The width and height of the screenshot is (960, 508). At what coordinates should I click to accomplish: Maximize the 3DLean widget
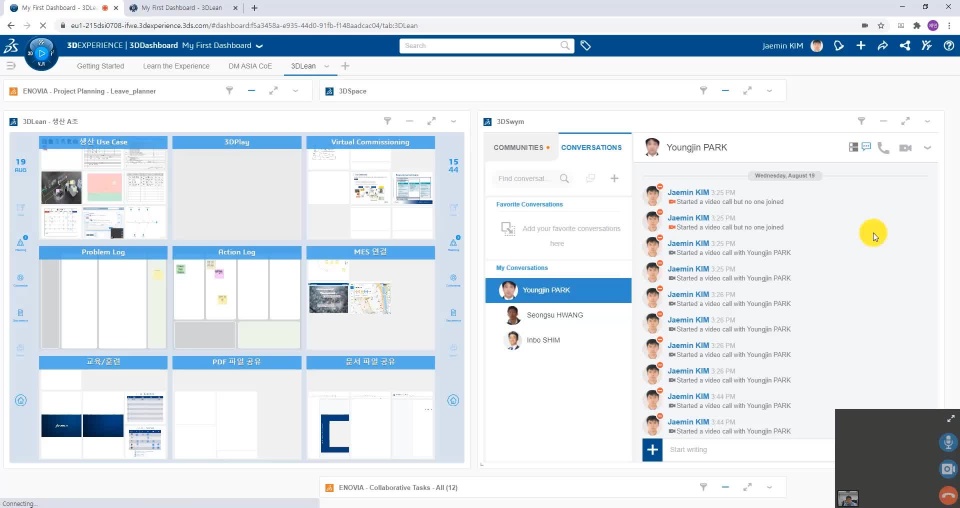pos(432,121)
